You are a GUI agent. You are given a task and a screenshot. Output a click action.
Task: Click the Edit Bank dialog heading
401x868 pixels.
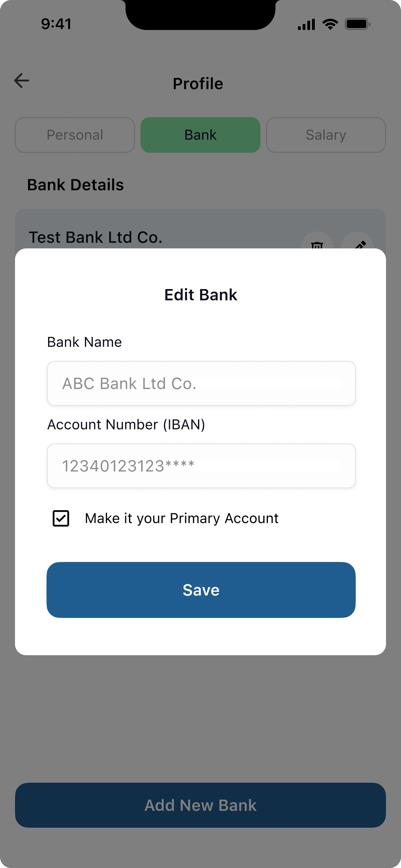[201, 295]
